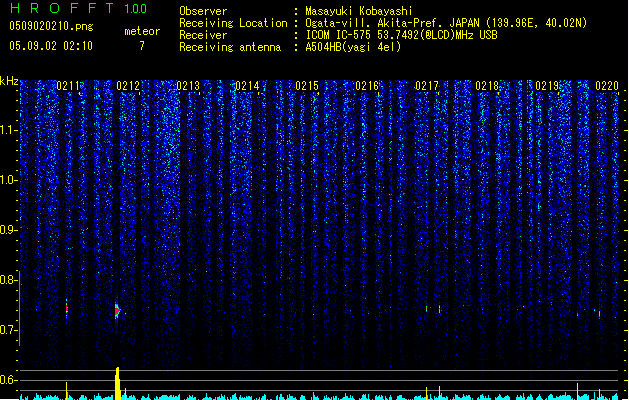The width and height of the screenshot is (629, 400).
Task: Click the meteor count value 7
Action: coord(142,46)
